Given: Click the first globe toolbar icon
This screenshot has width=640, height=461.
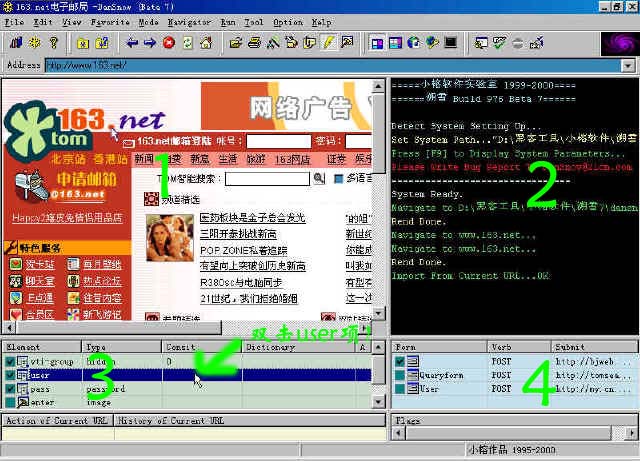Looking at the screenshot, I should (413, 42).
